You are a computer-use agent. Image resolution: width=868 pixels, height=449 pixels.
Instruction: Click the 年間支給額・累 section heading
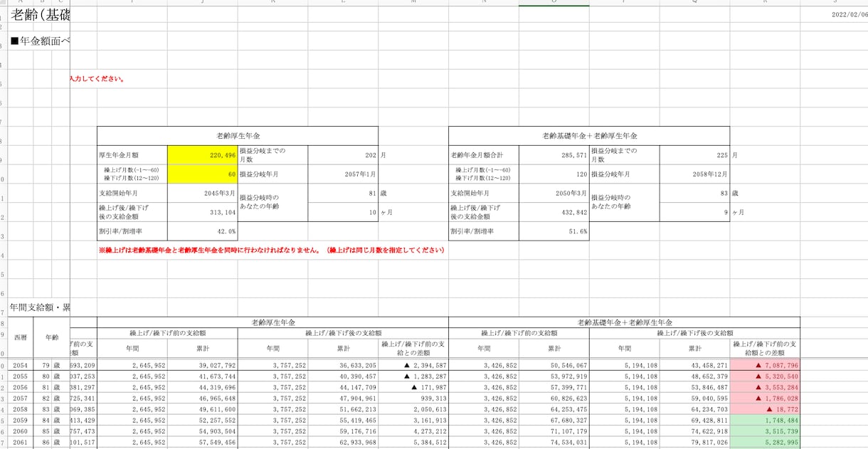(40, 308)
